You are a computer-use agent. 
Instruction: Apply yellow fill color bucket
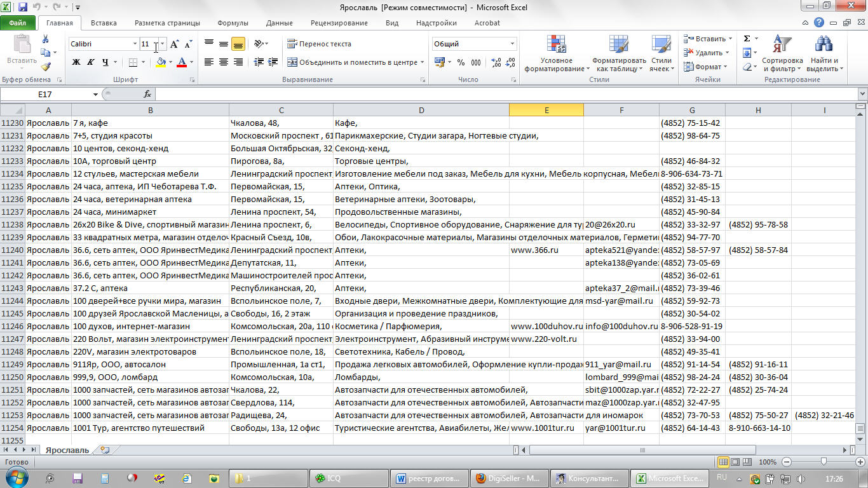[x=161, y=62]
